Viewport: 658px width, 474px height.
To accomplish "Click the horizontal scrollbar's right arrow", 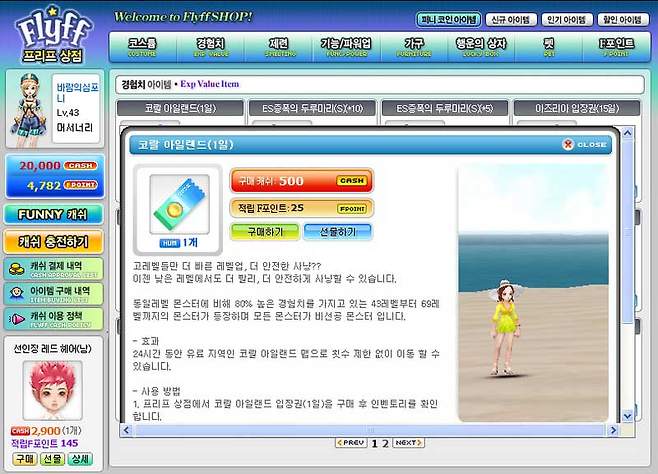I will [x=615, y=429].
